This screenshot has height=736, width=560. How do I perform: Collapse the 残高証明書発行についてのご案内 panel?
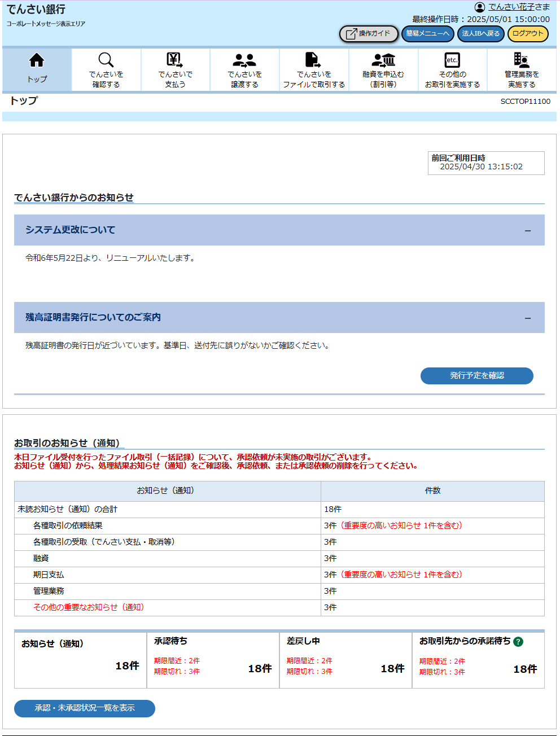coord(529,317)
